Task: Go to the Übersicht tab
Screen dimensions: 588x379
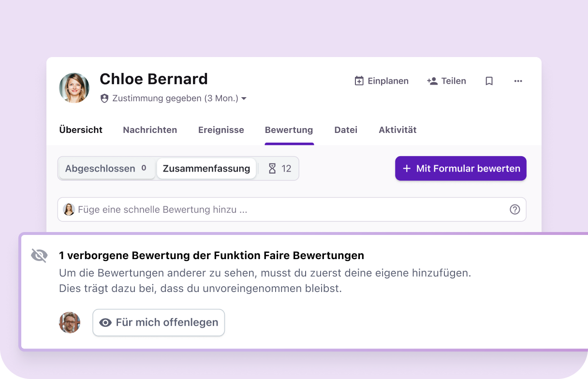Action: click(81, 130)
